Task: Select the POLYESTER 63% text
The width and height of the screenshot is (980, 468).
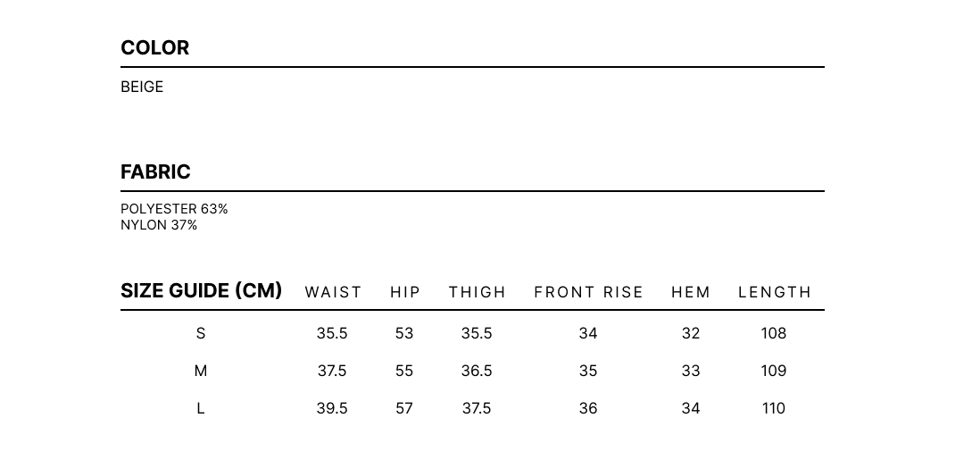Action: click(174, 209)
